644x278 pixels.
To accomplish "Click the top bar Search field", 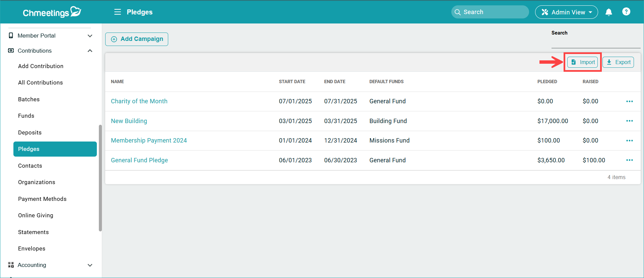I will click(490, 12).
